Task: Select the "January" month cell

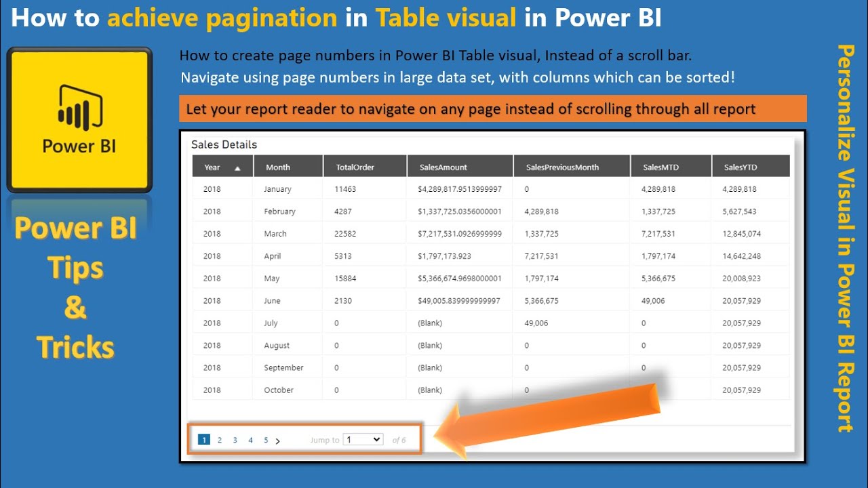Action: point(277,189)
